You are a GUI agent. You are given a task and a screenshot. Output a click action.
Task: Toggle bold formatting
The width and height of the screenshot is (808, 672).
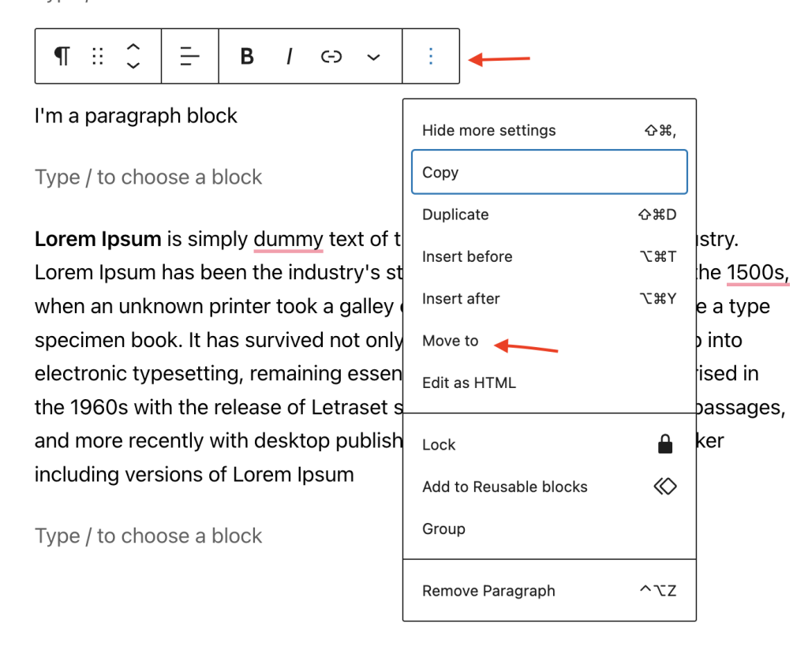pos(246,56)
